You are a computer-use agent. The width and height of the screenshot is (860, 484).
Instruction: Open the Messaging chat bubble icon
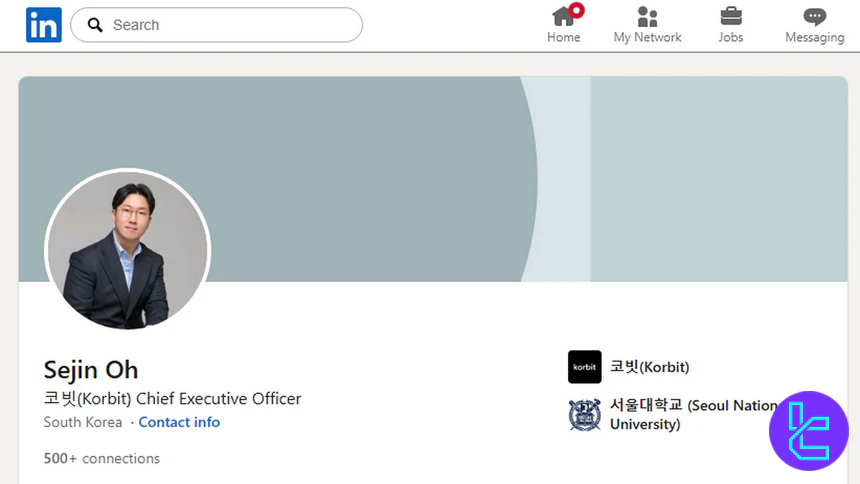[814, 17]
